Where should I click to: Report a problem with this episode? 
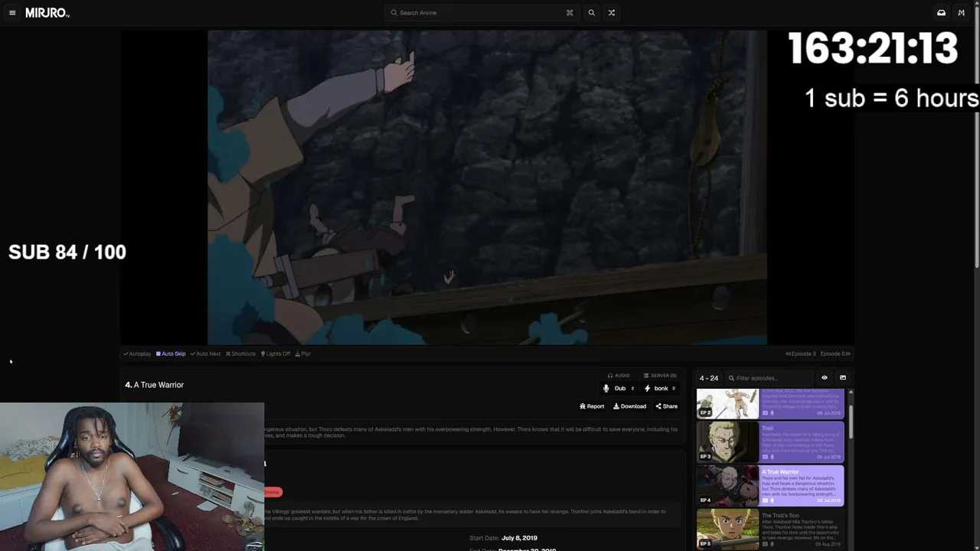pos(592,406)
